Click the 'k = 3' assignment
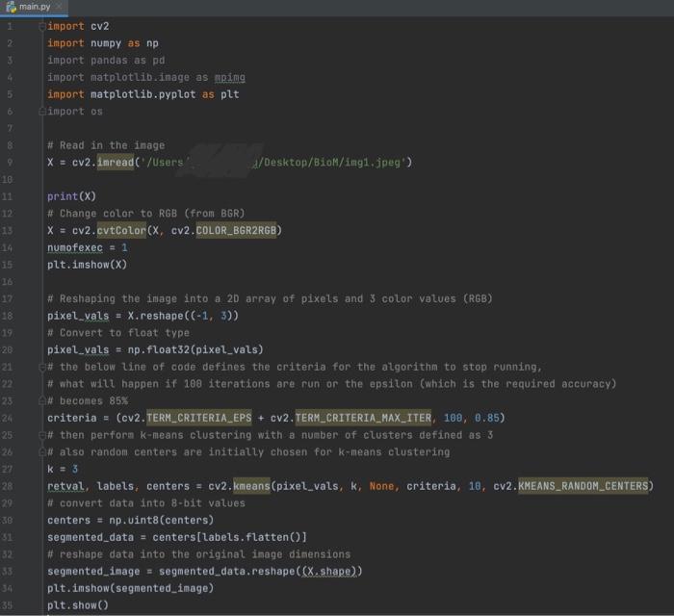Viewport: 674px width, 616px height. (63, 469)
